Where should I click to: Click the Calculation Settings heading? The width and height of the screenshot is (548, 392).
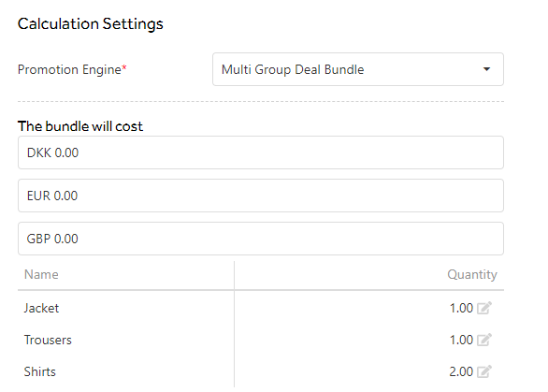point(91,23)
